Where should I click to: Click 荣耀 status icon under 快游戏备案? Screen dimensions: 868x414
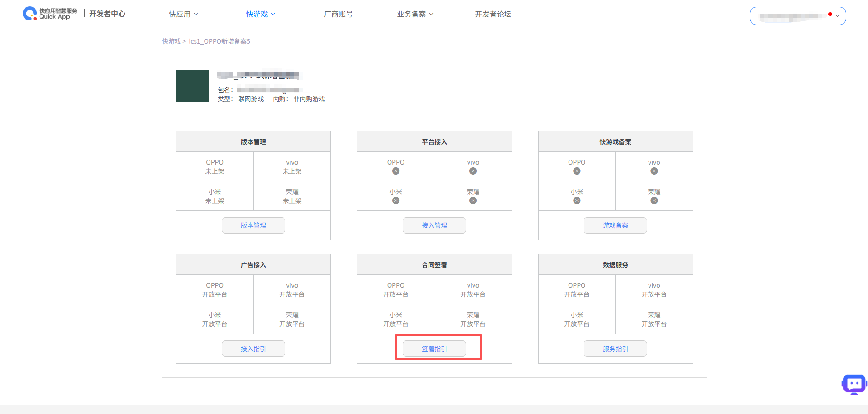click(654, 200)
